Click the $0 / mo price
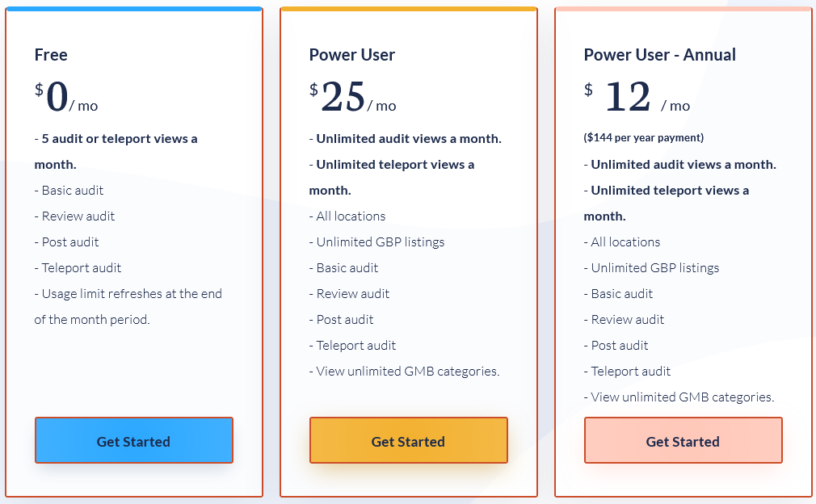This screenshot has height=504, width=816. pyautogui.click(x=66, y=98)
